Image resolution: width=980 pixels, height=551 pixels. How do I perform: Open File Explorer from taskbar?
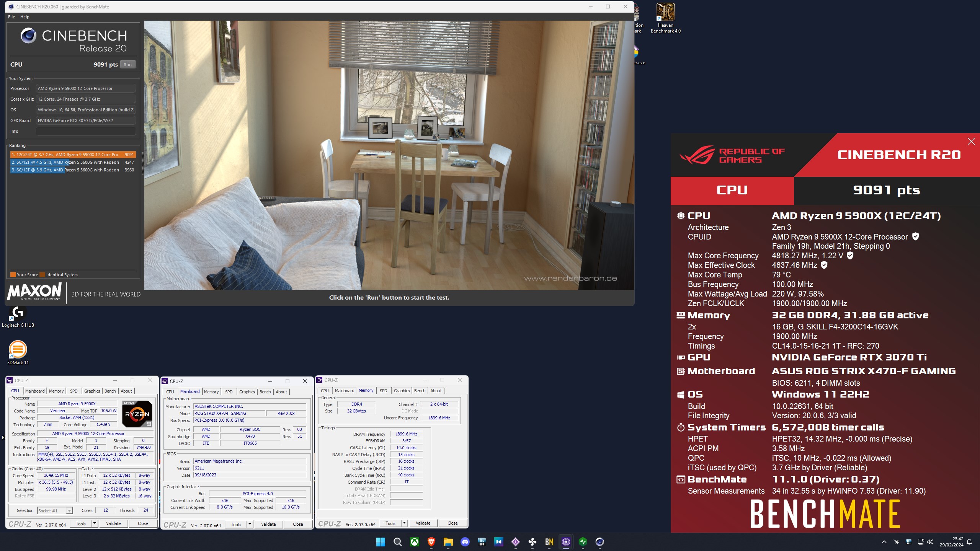coord(448,542)
